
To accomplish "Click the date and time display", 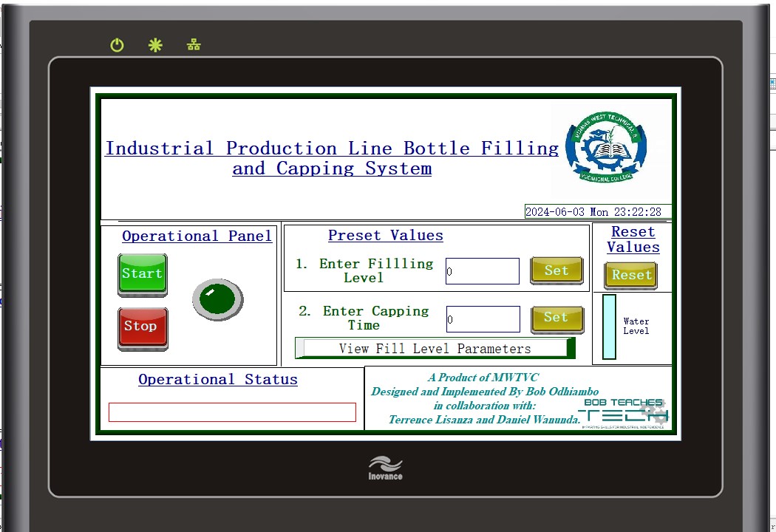I will 597,211.
